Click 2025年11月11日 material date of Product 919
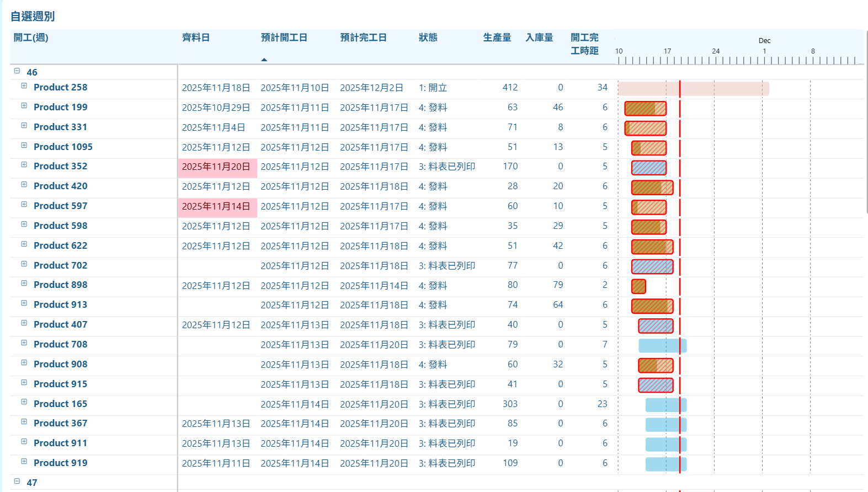 (216, 463)
